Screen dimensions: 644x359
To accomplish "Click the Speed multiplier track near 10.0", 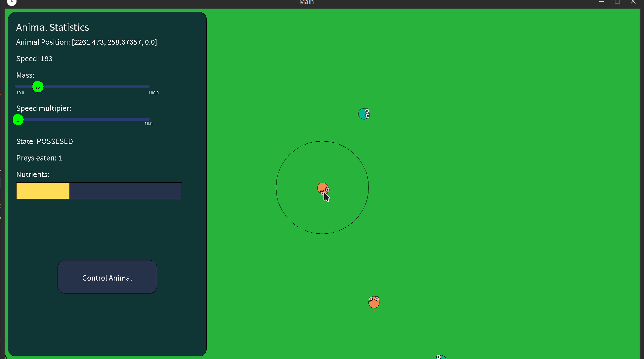I will [147, 119].
